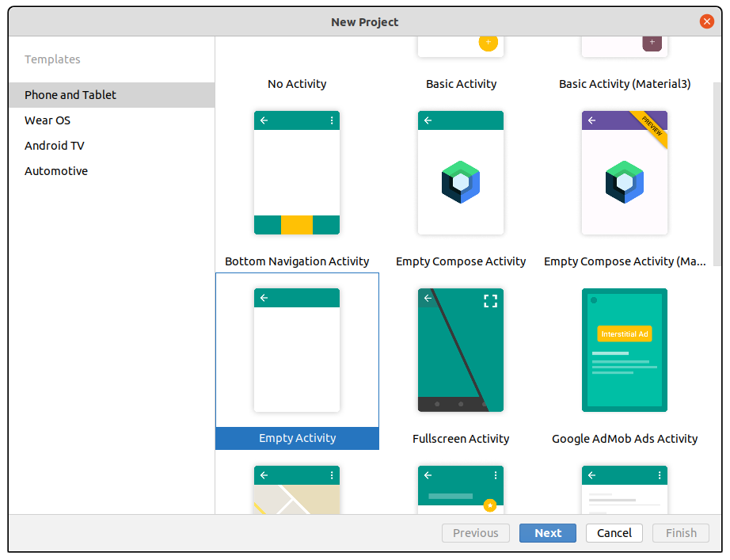Select the Basic Activity thumbnail with yellow plus
Image resolution: width=730 pixels, height=560 pixels.
(x=461, y=47)
